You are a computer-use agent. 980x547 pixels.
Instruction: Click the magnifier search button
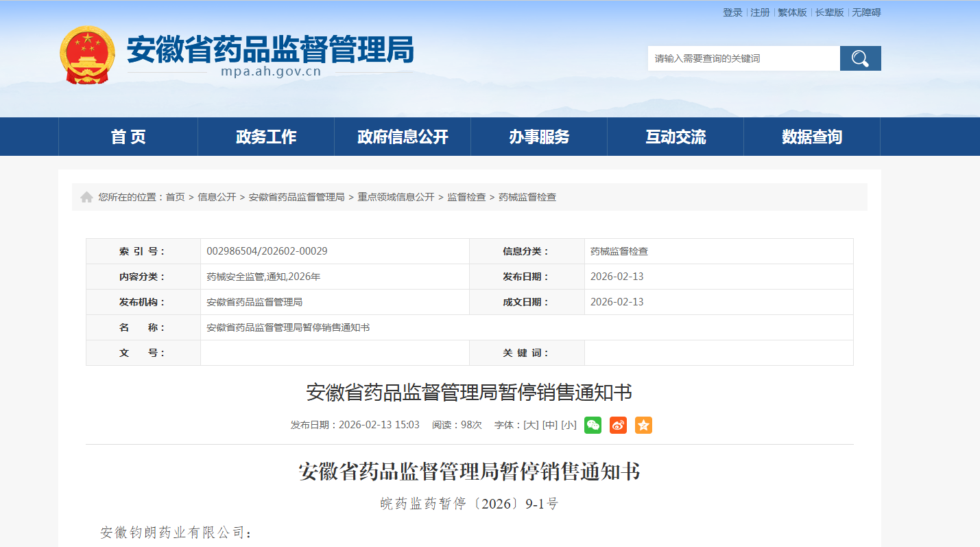[x=860, y=58]
